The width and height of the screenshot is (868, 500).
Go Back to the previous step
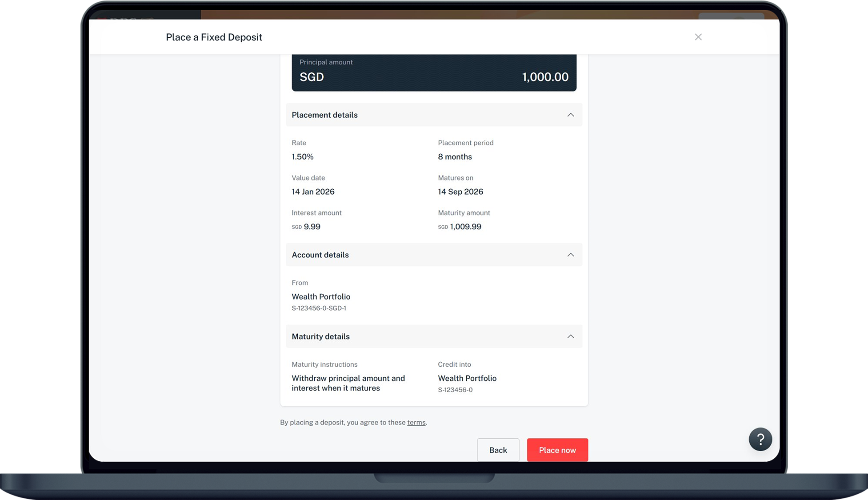pos(498,450)
